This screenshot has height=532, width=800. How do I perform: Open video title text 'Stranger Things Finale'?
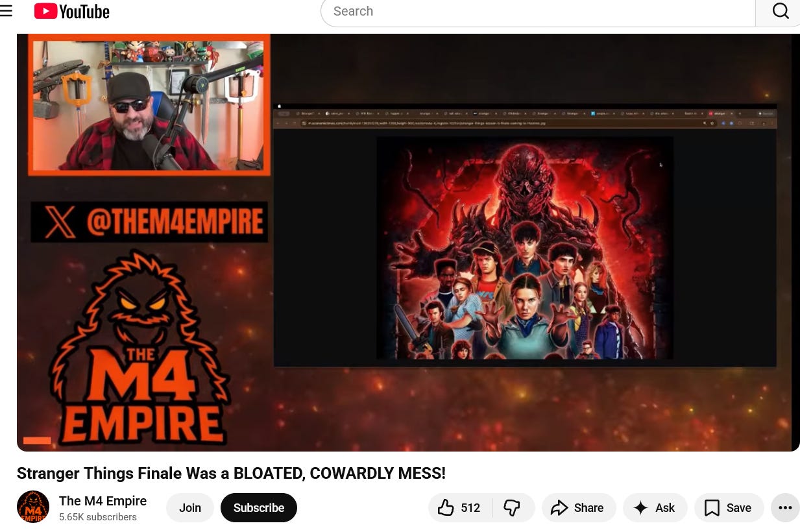point(231,474)
